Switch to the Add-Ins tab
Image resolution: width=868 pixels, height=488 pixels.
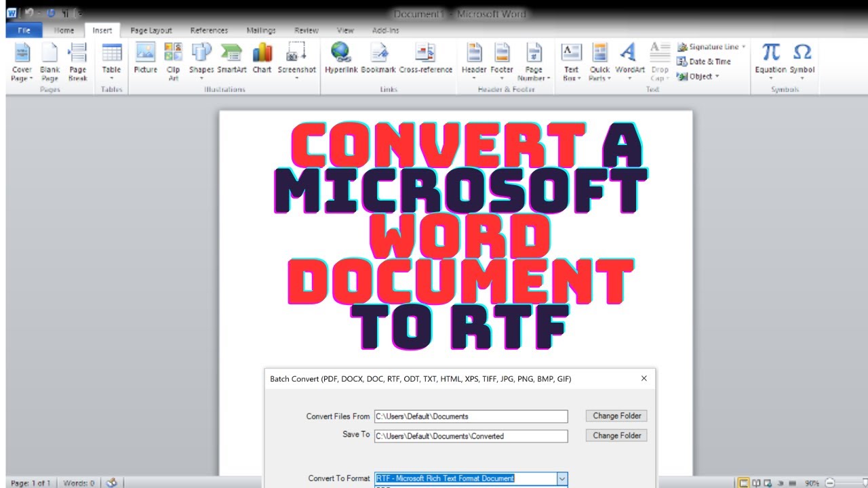coord(386,30)
